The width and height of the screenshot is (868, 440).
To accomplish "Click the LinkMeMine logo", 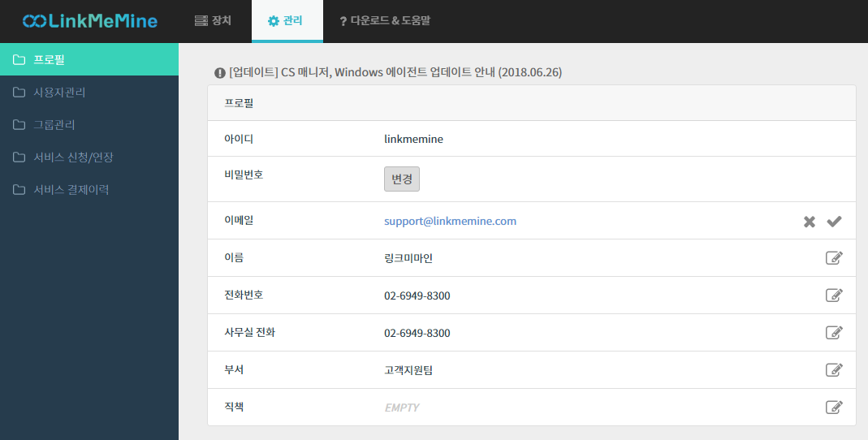I will point(90,21).
